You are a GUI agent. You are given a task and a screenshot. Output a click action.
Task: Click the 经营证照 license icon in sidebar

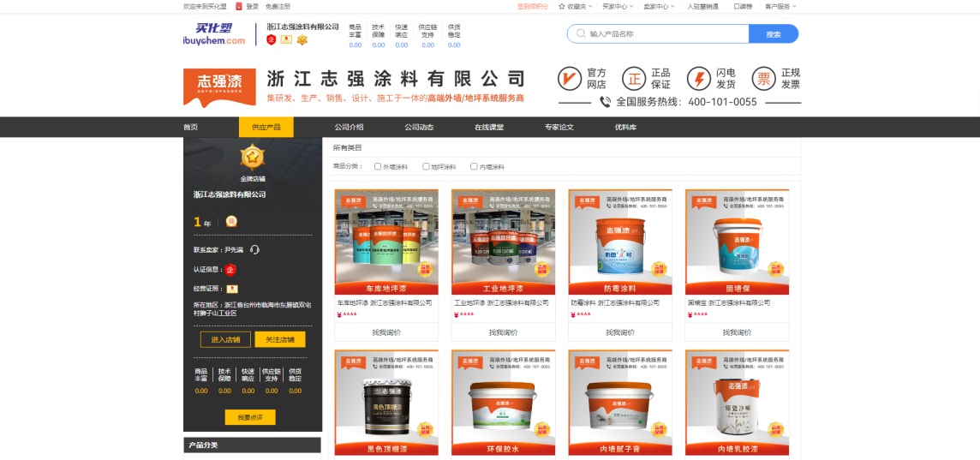coord(232,289)
